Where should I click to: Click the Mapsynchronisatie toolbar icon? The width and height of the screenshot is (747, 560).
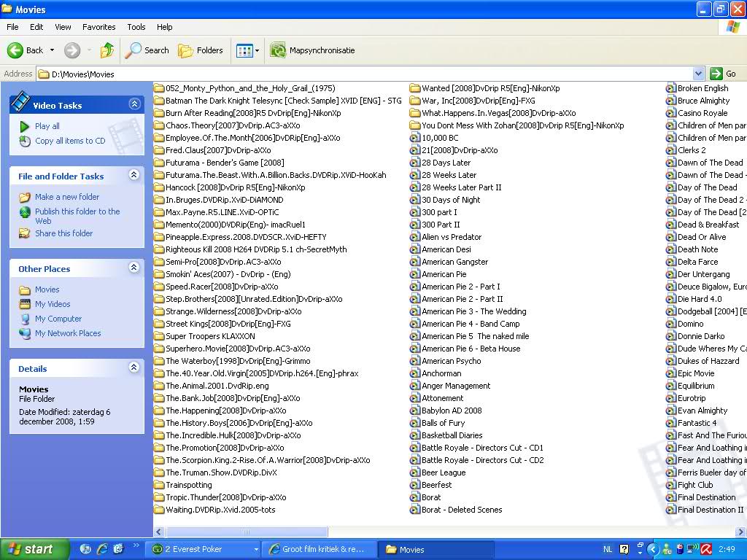point(278,50)
